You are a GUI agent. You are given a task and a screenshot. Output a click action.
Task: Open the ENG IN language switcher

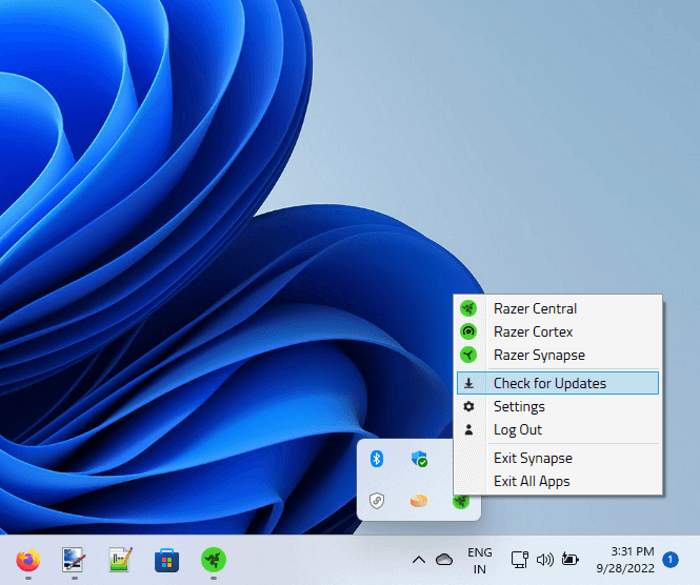(x=480, y=560)
